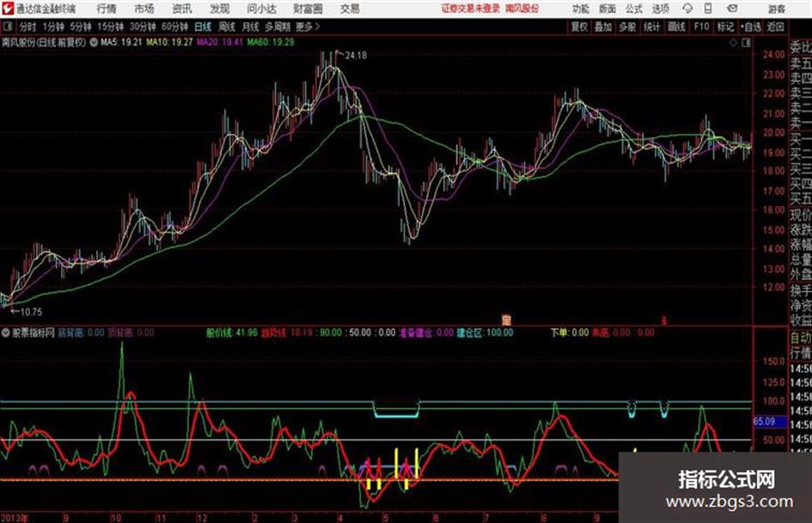Switch to 分时 chart period
Image resolution: width=812 pixels, height=523 pixels.
click(x=27, y=27)
